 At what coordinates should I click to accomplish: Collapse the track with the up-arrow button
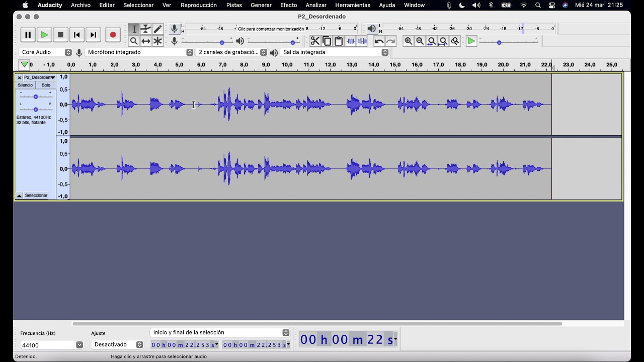19,196
